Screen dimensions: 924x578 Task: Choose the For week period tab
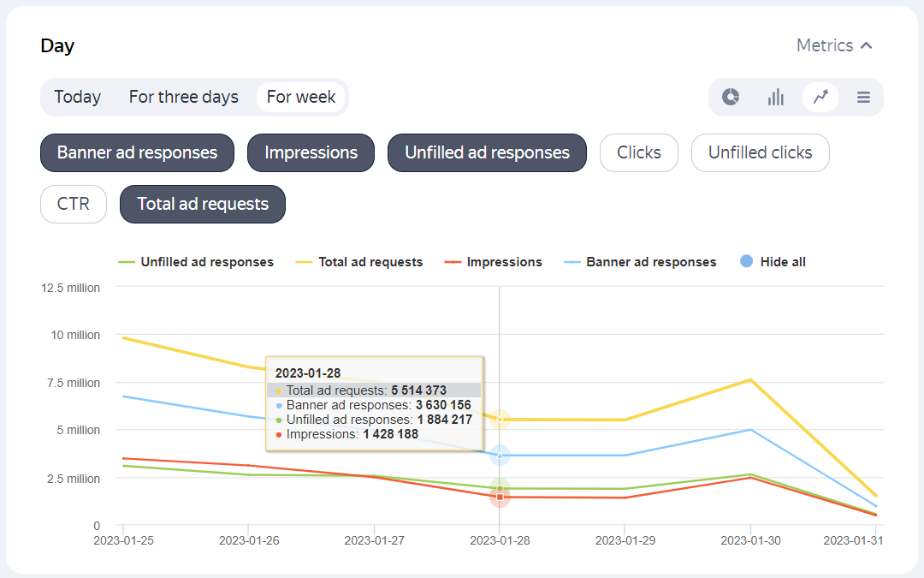tap(300, 97)
